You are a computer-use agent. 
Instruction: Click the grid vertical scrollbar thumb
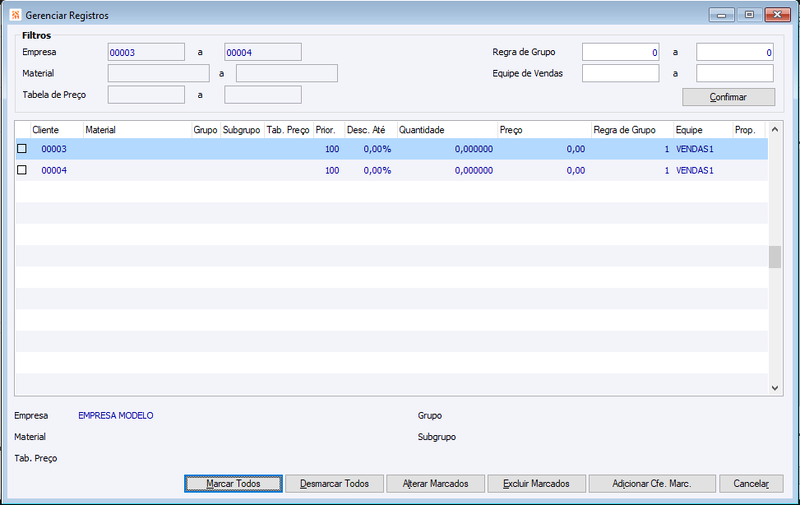tap(774, 257)
